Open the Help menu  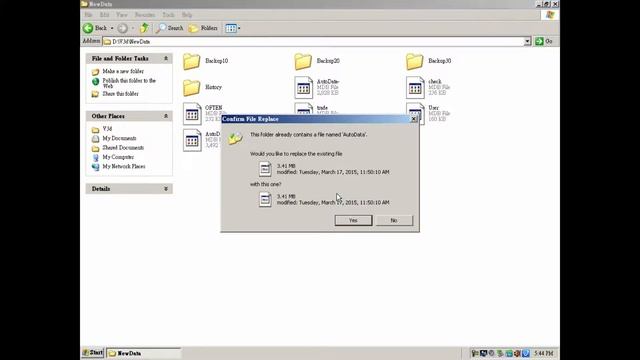pos(187,15)
